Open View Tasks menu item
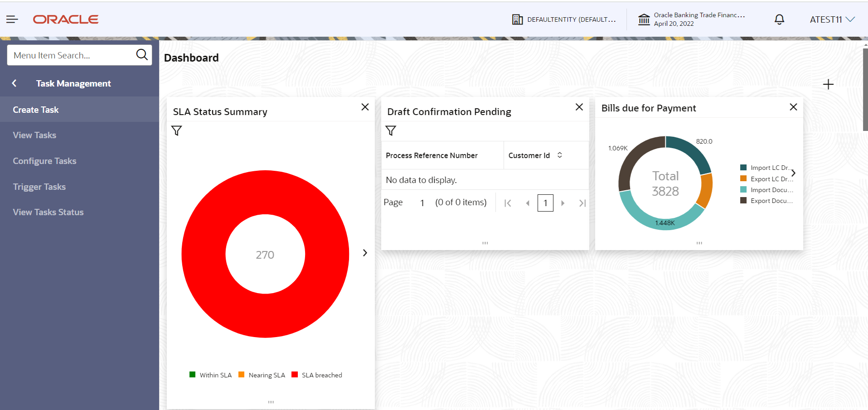This screenshot has height=410, width=868. [79, 135]
